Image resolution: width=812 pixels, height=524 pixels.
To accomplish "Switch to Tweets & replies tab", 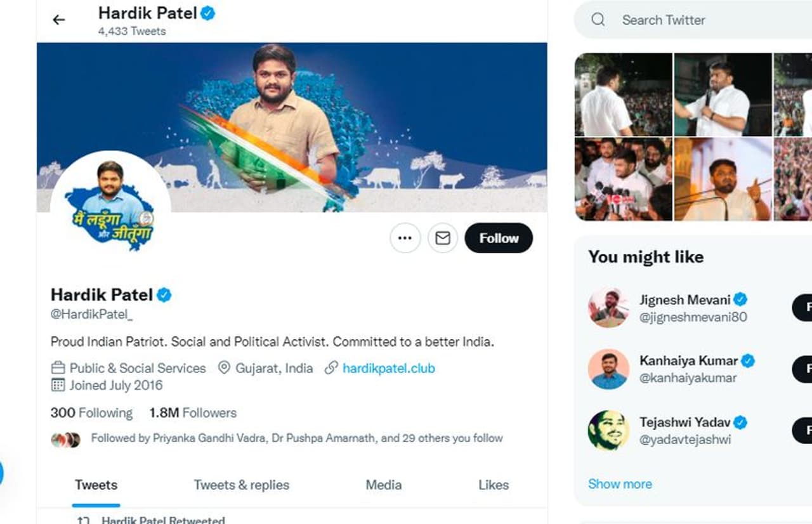I will pos(241,485).
